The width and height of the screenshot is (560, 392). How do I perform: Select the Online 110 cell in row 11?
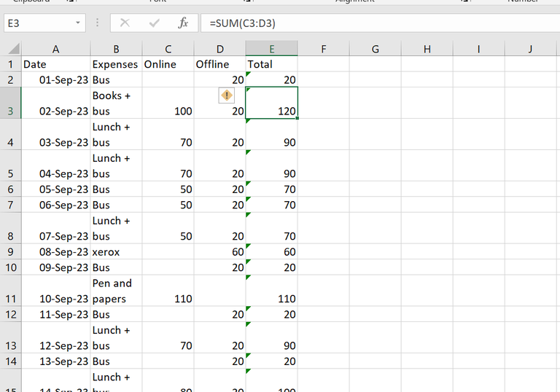[x=168, y=291]
